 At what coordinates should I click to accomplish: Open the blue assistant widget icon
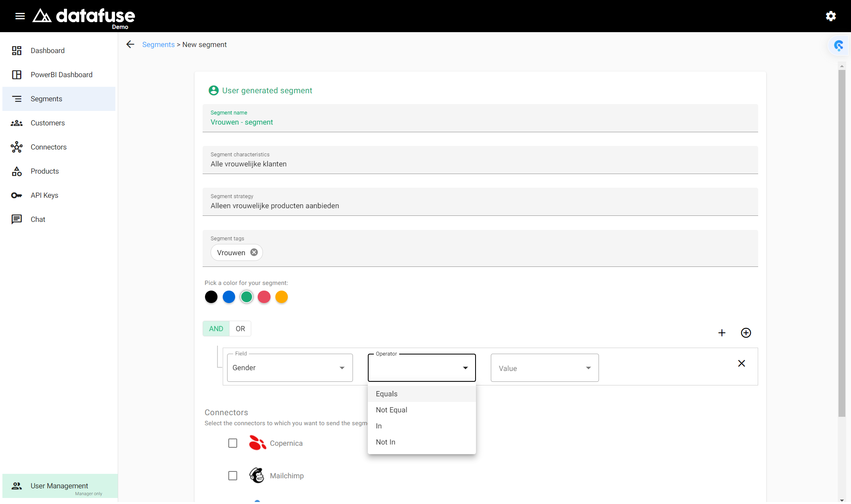coord(839,45)
